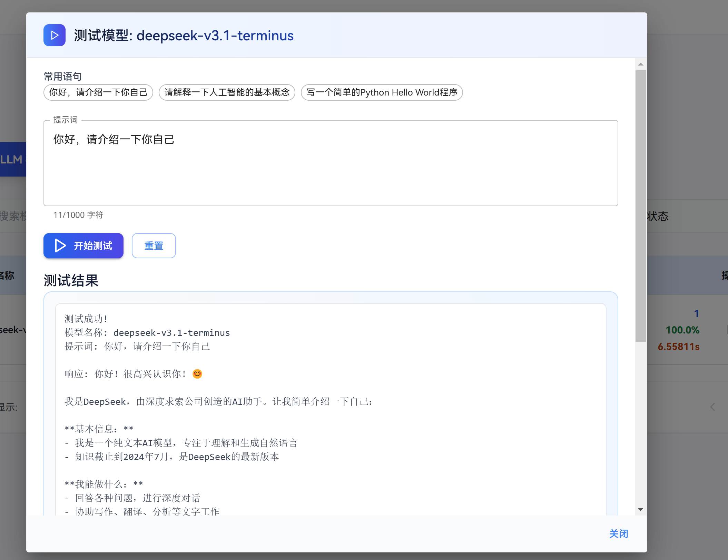Click the partially hidden search field
This screenshot has height=560, width=728.
point(14,216)
